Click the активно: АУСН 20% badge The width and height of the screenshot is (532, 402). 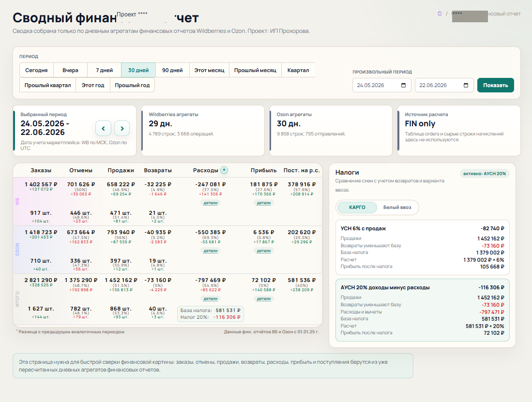[x=485, y=174]
